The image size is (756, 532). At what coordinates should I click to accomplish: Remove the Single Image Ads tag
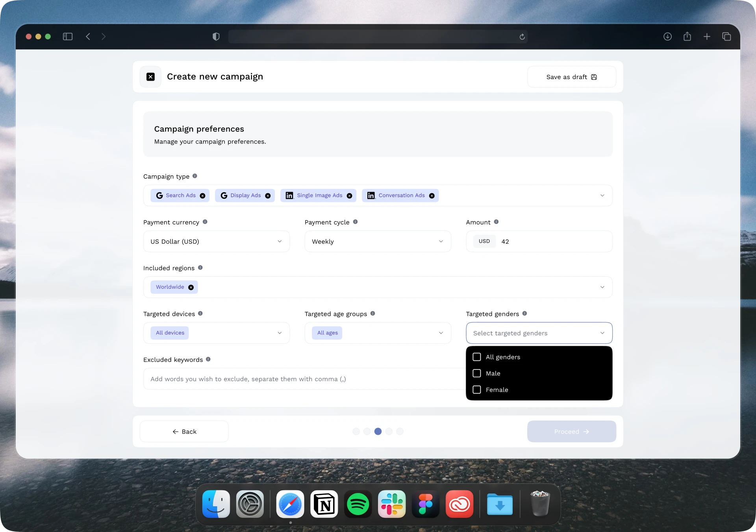pos(349,196)
